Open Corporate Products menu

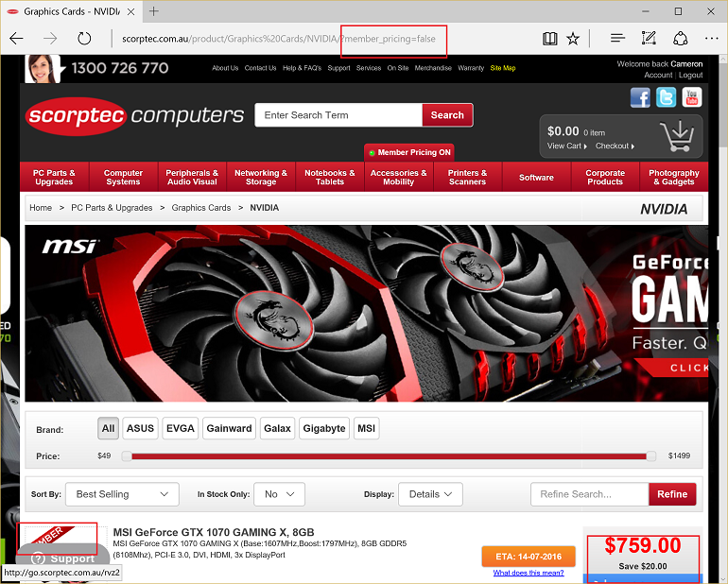click(x=605, y=178)
